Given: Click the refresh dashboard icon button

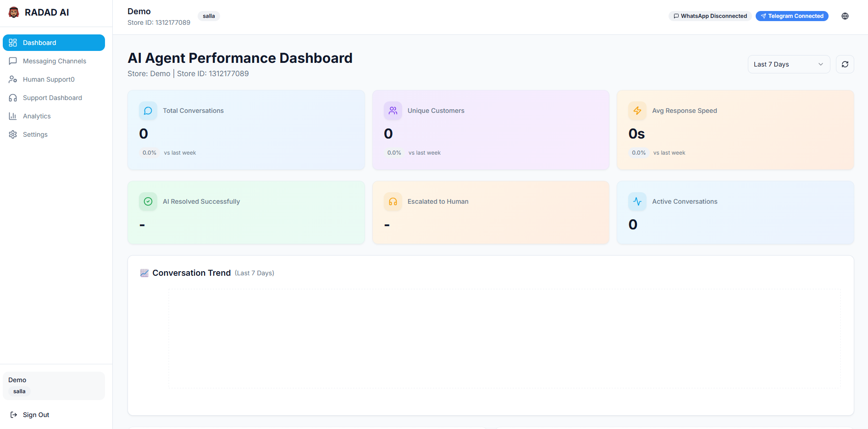Looking at the screenshot, I should point(845,64).
